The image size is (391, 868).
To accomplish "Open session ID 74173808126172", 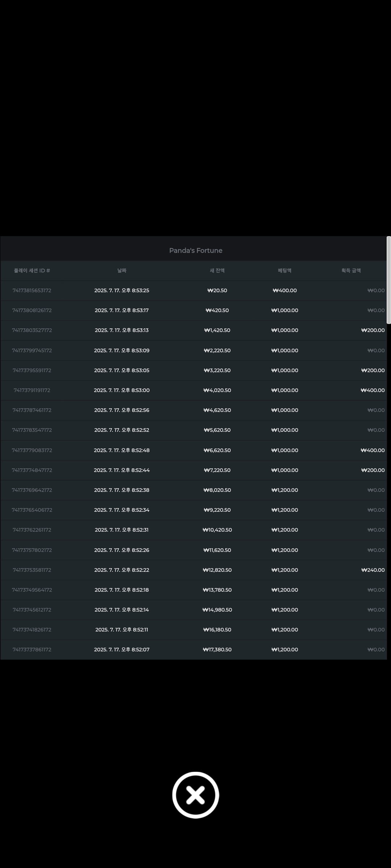I will point(32,310).
